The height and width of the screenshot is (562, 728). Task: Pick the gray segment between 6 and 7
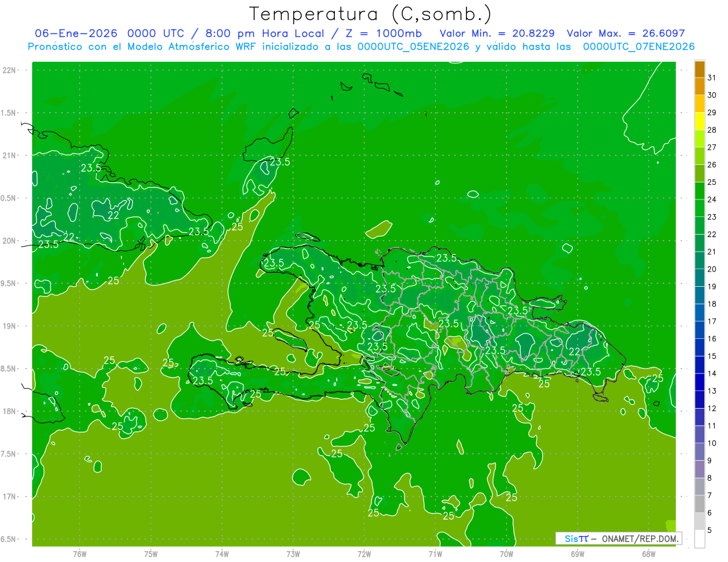click(x=699, y=504)
